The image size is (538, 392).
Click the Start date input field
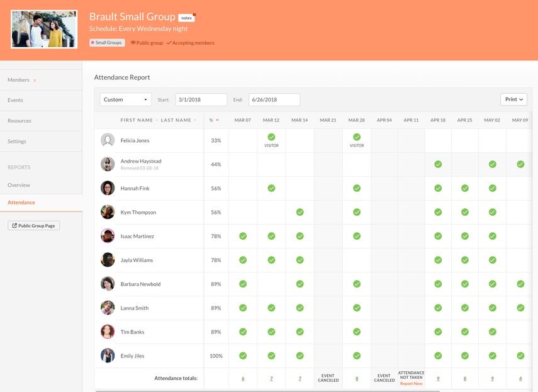click(x=201, y=99)
